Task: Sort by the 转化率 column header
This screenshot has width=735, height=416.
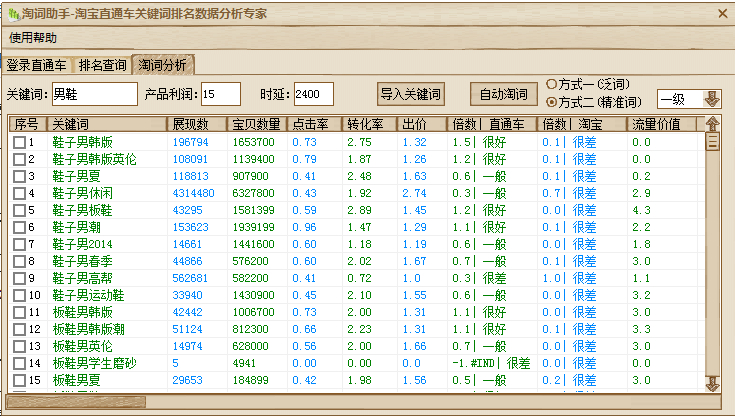Action: point(370,124)
